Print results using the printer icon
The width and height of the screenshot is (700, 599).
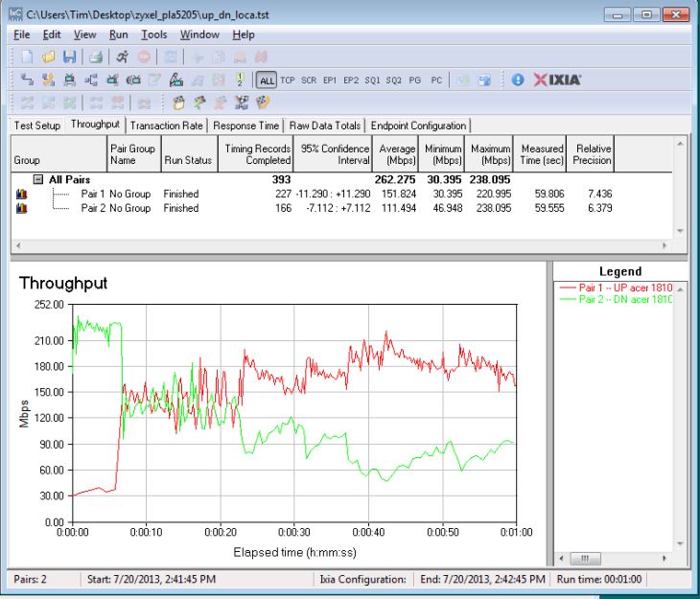click(96, 57)
